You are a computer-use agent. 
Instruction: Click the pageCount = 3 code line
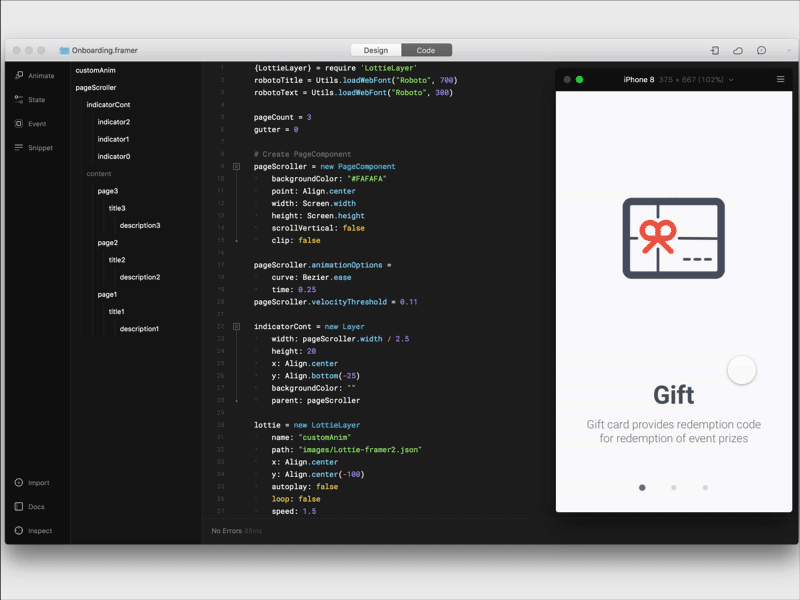point(282,117)
